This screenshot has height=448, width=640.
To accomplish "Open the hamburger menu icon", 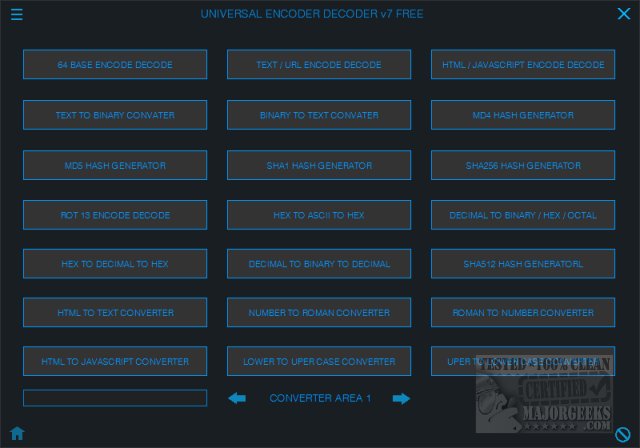I will pos(17,14).
